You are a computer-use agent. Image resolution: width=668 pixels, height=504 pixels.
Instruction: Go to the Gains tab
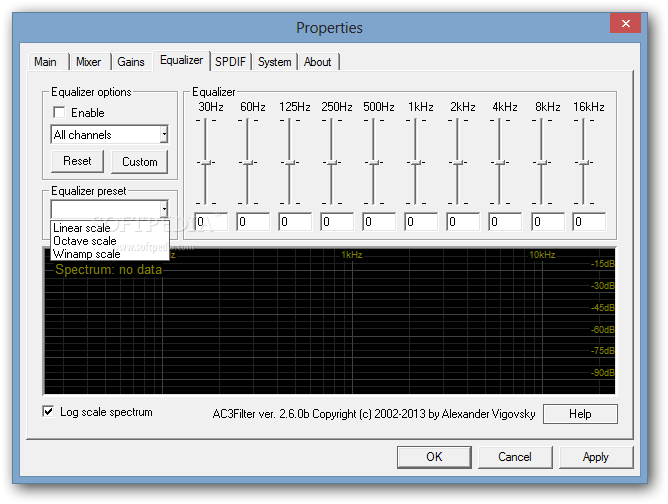131,62
